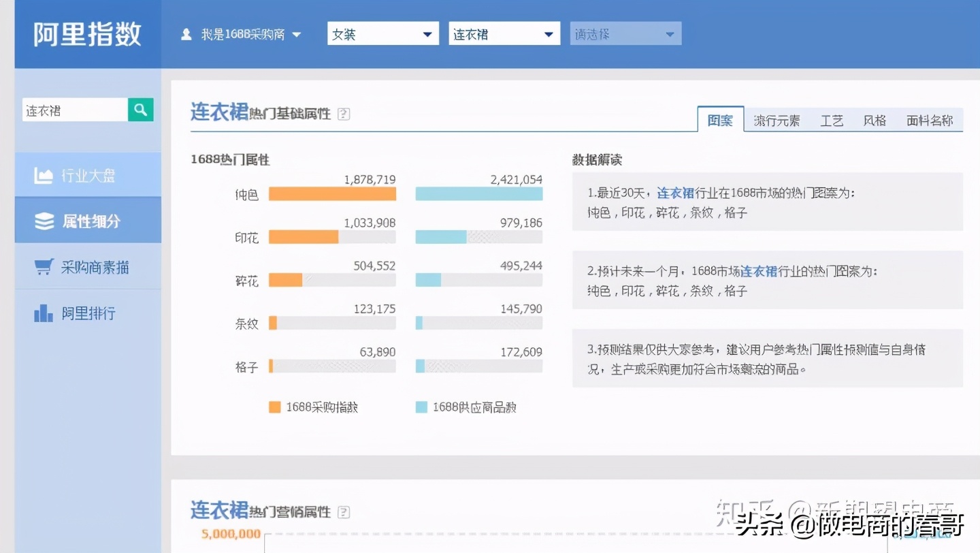Click the user icon next to 我是1688采购商

[186, 33]
